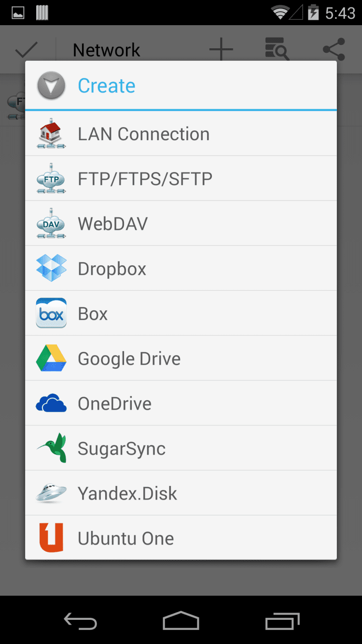Viewport: 362px width, 644px height.
Task: Select the OneDrive option
Action: 115,403
